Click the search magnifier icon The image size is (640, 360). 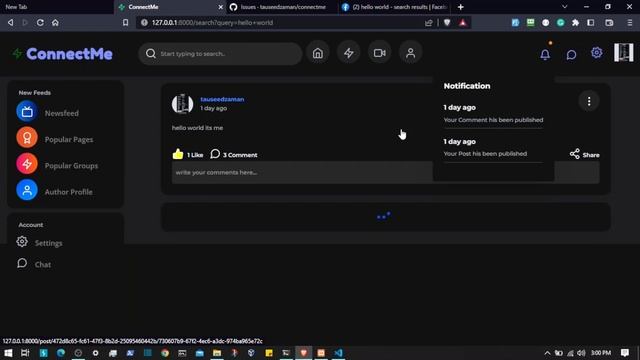point(151,53)
